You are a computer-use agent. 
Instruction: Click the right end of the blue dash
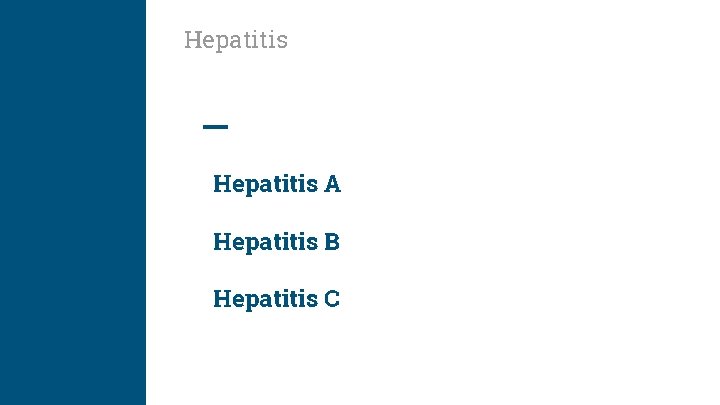[x=226, y=127]
